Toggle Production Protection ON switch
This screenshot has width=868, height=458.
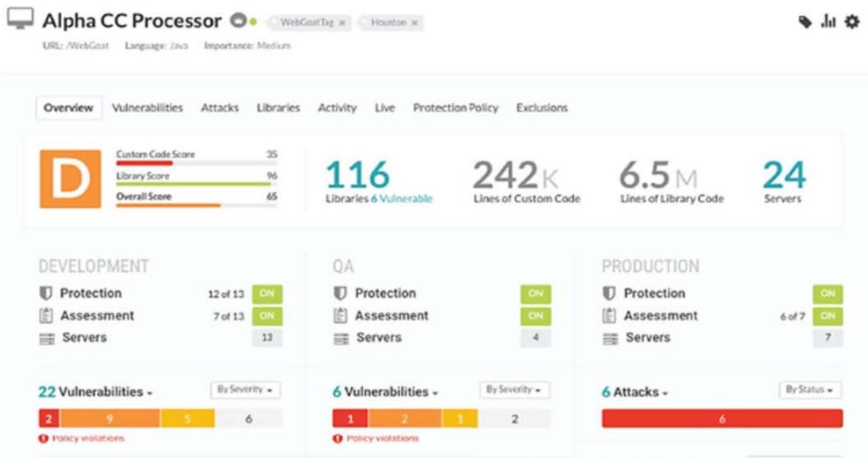(x=828, y=293)
